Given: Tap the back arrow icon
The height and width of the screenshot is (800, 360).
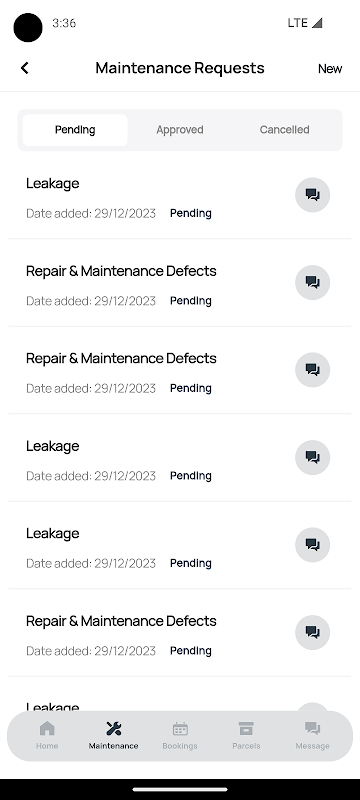Looking at the screenshot, I should pos(24,68).
